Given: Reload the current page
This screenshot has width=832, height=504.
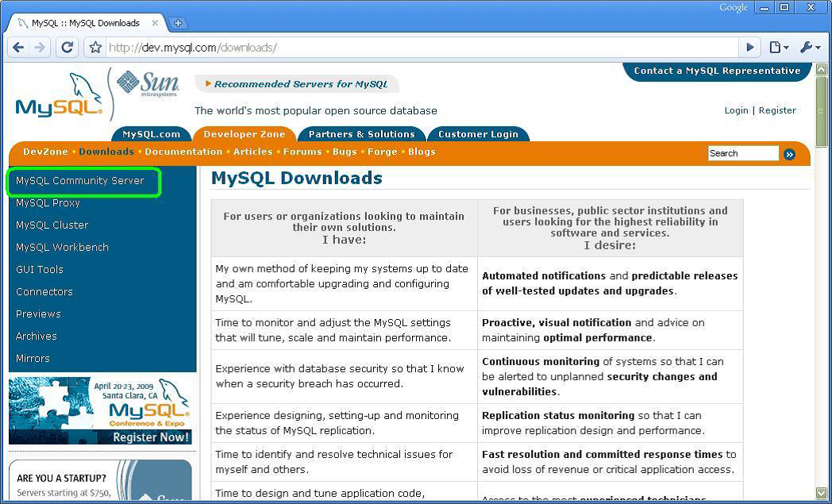Looking at the screenshot, I should click(x=67, y=47).
